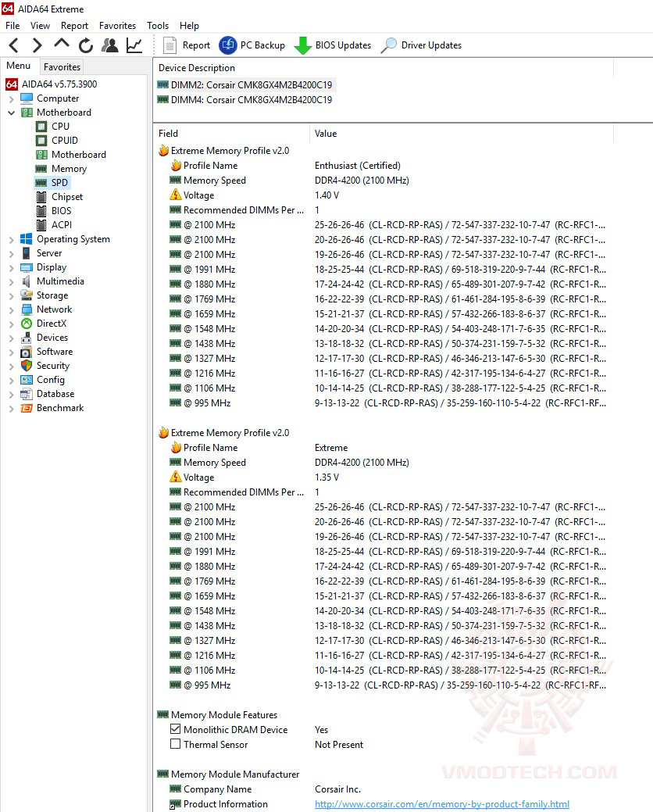Switch to the Favorites tab in the sidebar

point(62,66)
